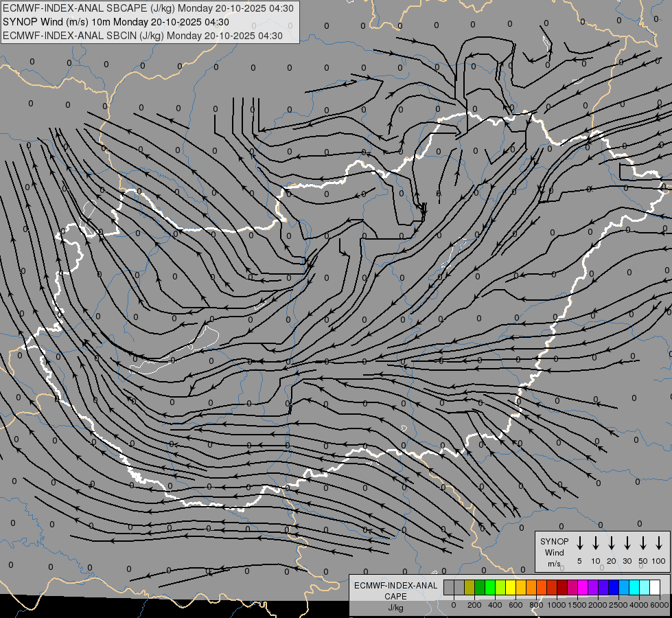672x618 pixels.
Task: Click the 1000 tick label on CAPE scale
Action: point(557,605)
